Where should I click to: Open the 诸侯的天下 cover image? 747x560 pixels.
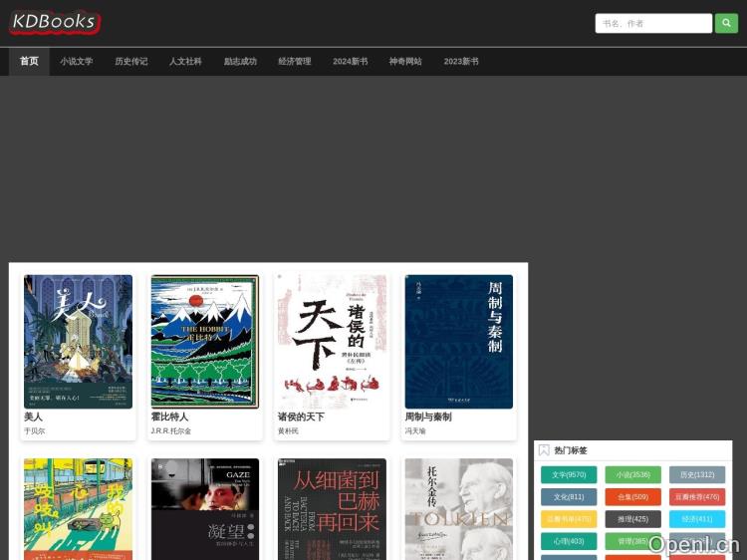pyautogui.click(x=332, y=342)
